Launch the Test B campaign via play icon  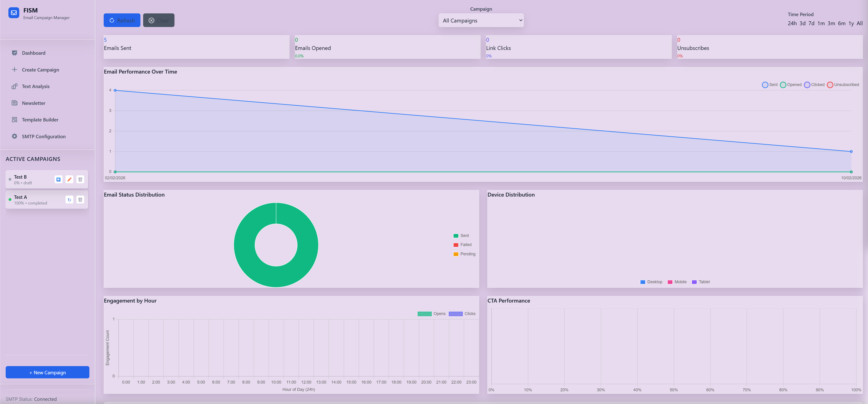click(x=58, y=179)
